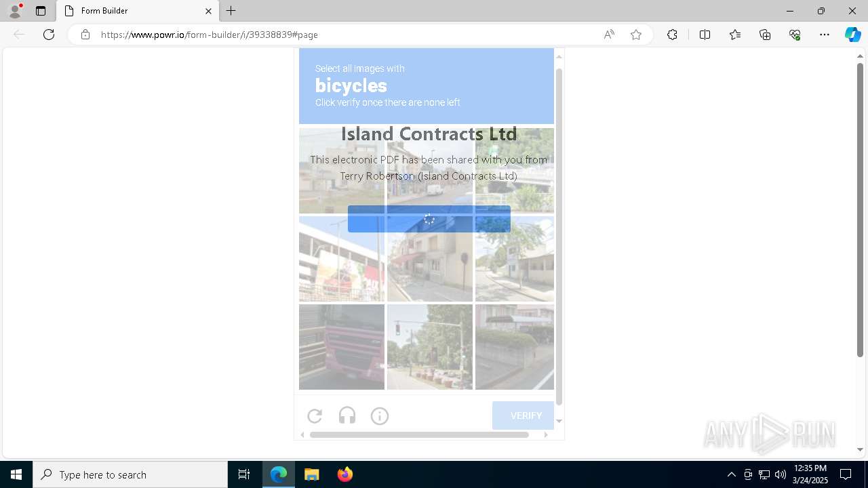Go back to previous page

[19, 35]
